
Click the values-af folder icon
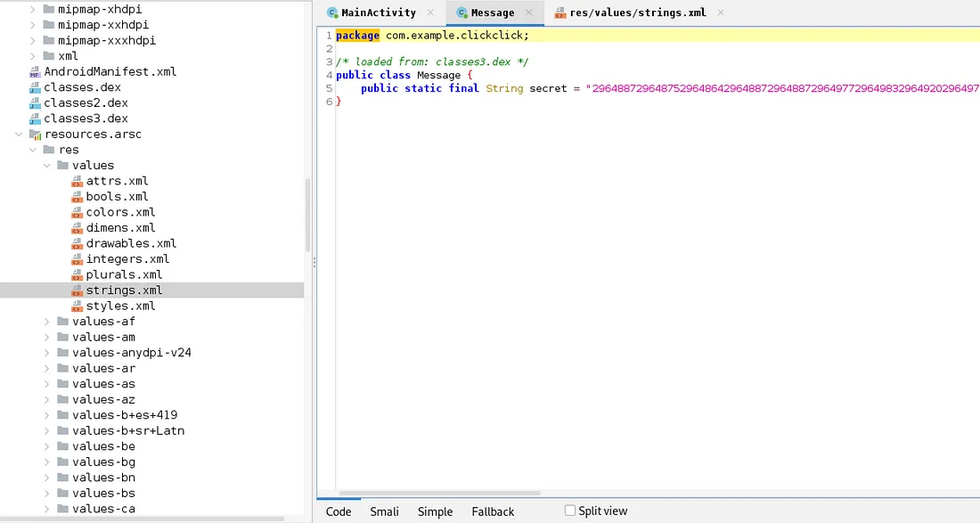point(62,322)
